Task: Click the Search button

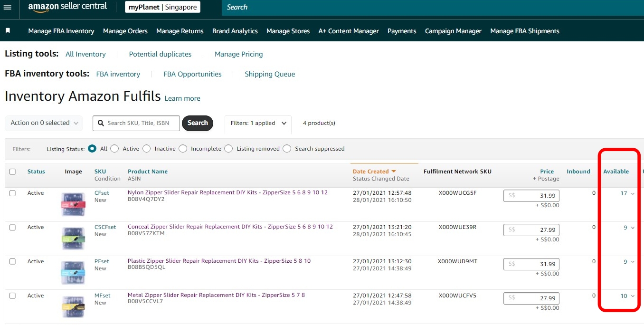Action: click(198, 123)
